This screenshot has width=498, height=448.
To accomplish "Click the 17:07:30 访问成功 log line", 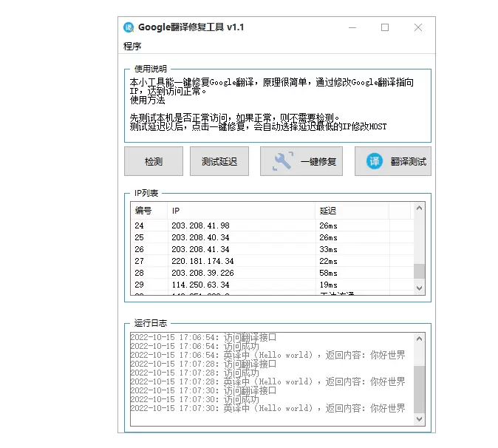I will [x=194, y=399].
